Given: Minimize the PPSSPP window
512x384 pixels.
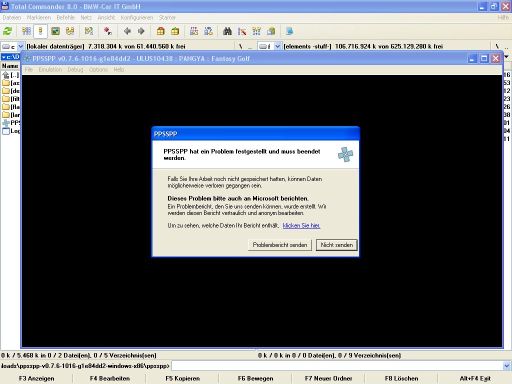Looking at the screenshot, I should (472, 59).
